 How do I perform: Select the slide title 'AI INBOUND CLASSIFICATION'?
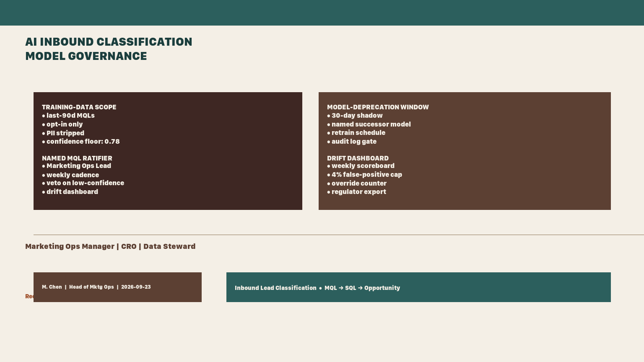tap(109, 42)
